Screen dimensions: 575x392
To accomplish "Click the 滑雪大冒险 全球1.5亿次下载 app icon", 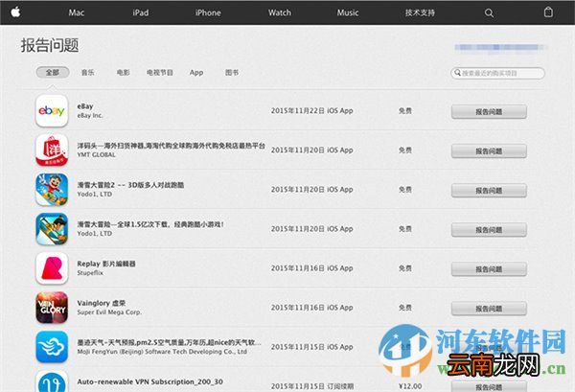I will [52, 229].
